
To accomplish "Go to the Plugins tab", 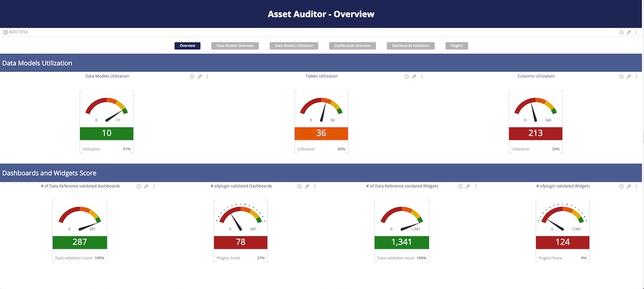I will 456,46.
